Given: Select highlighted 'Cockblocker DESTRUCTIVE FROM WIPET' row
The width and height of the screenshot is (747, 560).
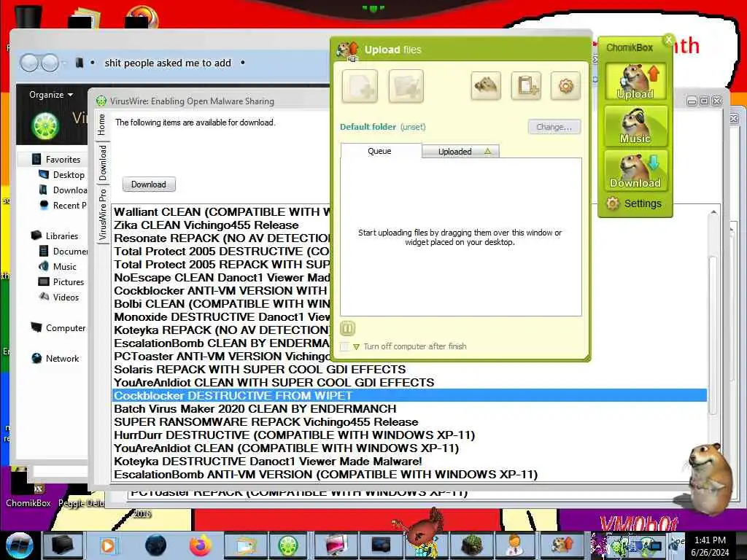Looking at the screenshot, I should 409,396.
